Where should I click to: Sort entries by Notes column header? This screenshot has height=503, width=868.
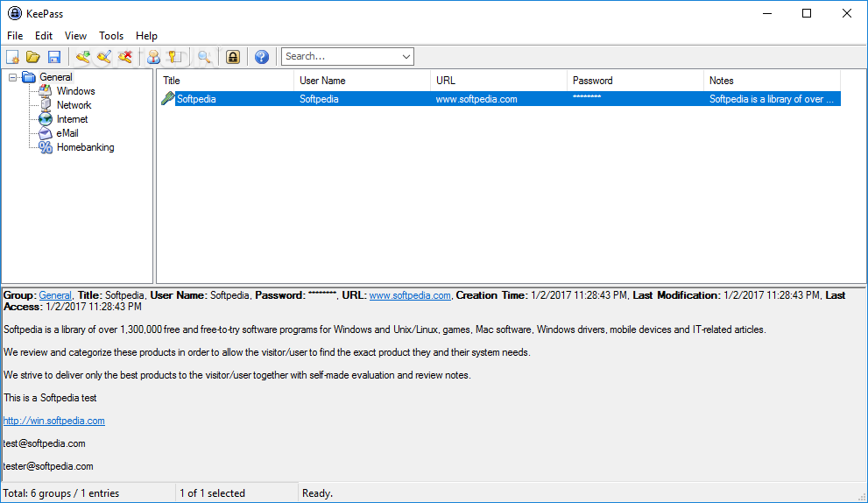tap(772, 81)
